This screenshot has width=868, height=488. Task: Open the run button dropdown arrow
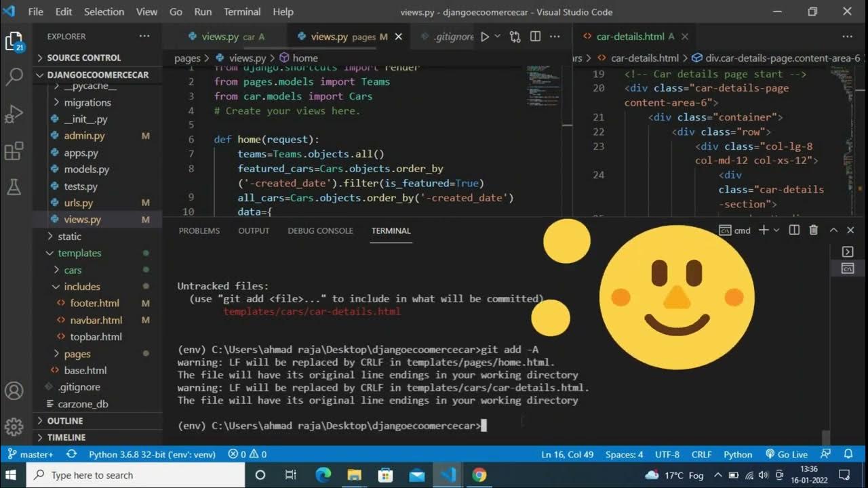(497, 36)
